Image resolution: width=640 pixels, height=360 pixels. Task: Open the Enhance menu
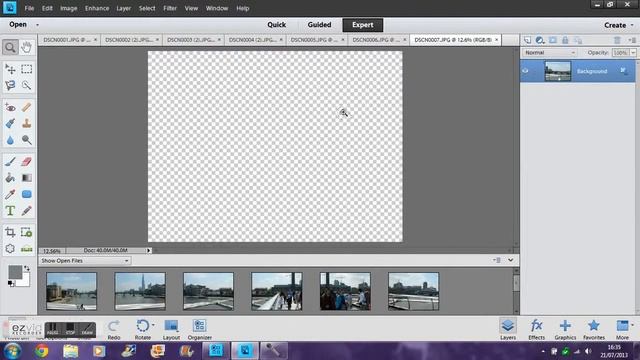click(x=97, y=8)
